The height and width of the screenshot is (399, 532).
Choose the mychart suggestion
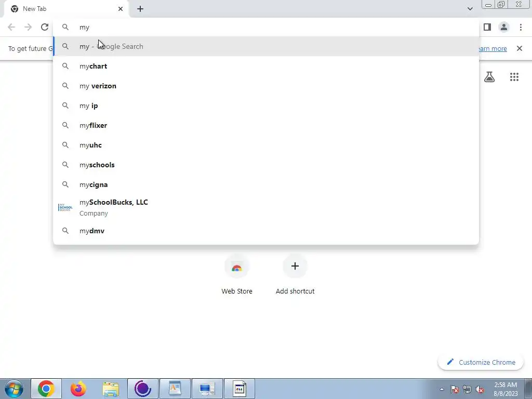266,66
